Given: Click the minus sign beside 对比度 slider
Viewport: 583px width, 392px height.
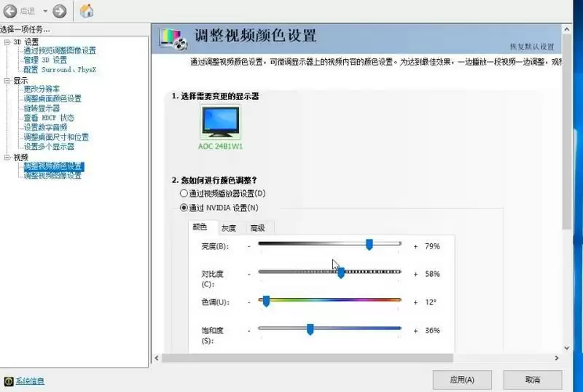Looking at the screenshot, I should click(249, 274).
